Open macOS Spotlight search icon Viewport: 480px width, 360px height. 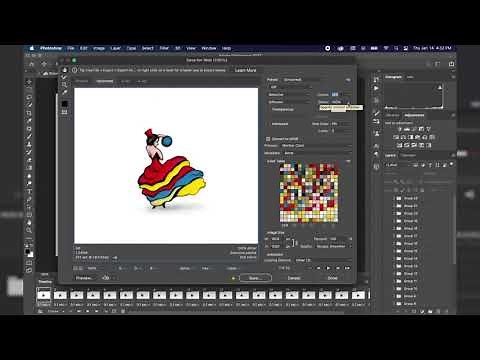396,48
